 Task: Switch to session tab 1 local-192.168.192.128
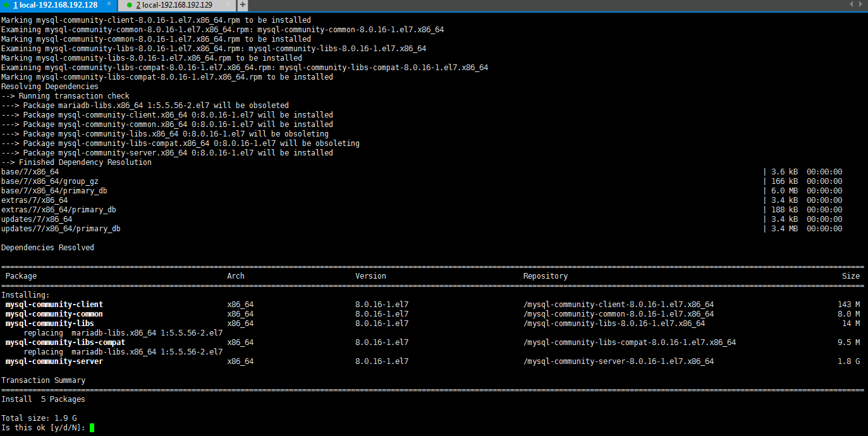pos(55,5)
